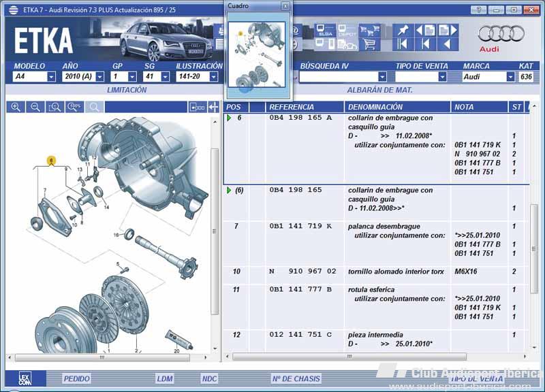This screenshot has width=545, height=392.
Task: Click the double-bar jump-to-first arrow
Action: [x=403, y=44]
